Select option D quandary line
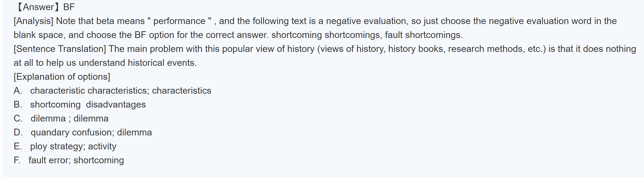This screenshot has height=177, width=644. point(83,132)
